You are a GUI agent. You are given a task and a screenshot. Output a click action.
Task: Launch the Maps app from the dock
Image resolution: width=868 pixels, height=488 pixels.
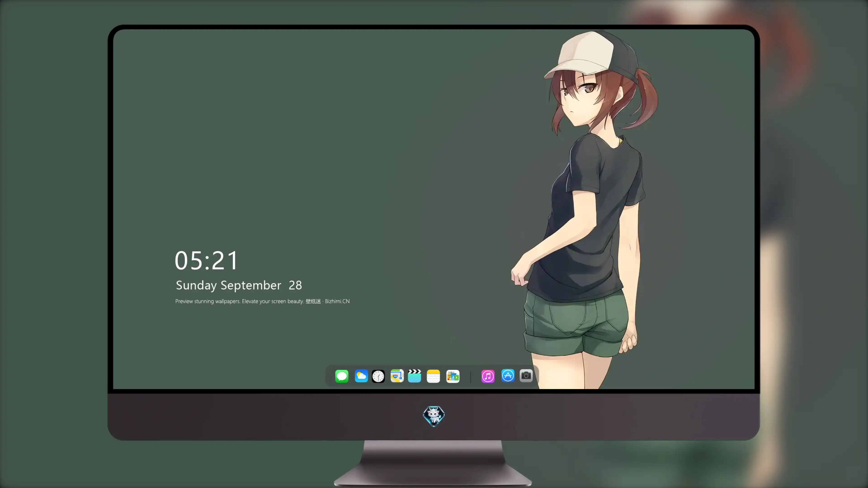(397, 376)
